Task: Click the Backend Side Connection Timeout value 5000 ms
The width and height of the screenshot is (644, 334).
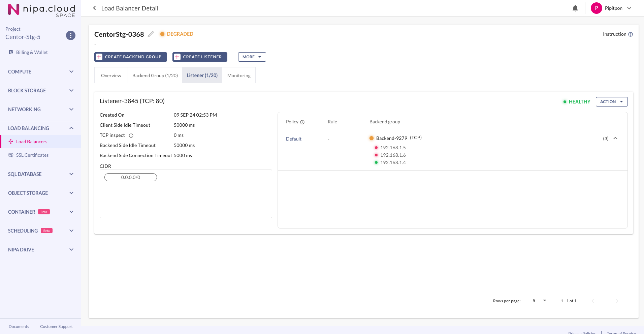Action: (183, 155)
